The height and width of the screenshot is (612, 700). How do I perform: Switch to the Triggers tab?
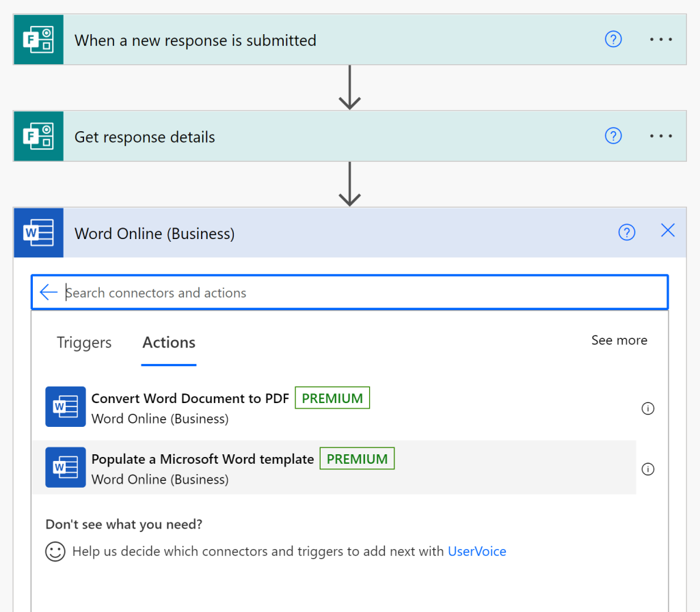pyautogui.click(x=84, y=343)
